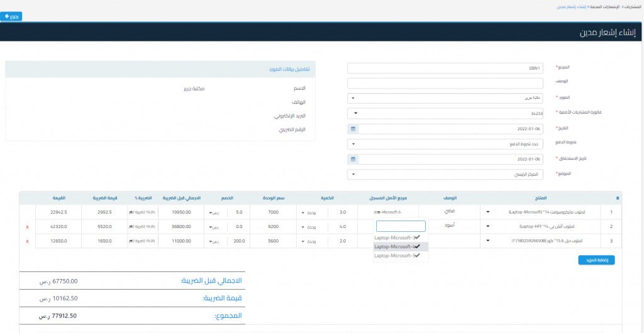
Task: Open calendar icon for التاريخ date
Action: [353, 129]
